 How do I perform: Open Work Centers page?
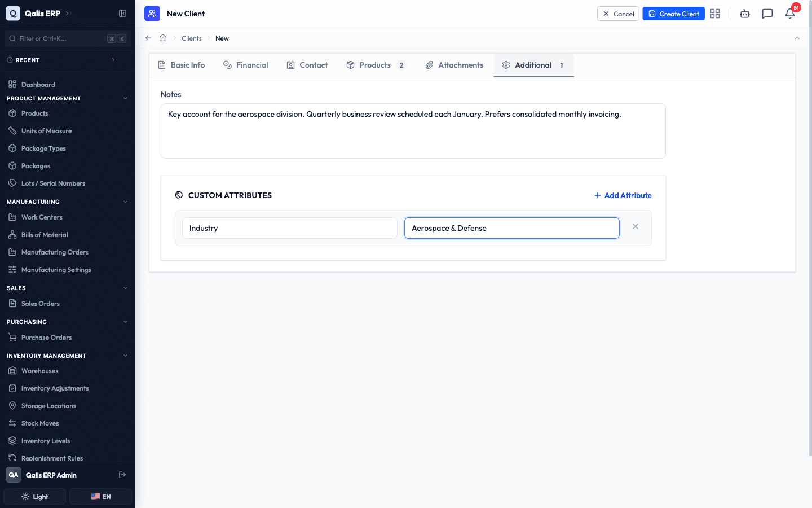68,217
